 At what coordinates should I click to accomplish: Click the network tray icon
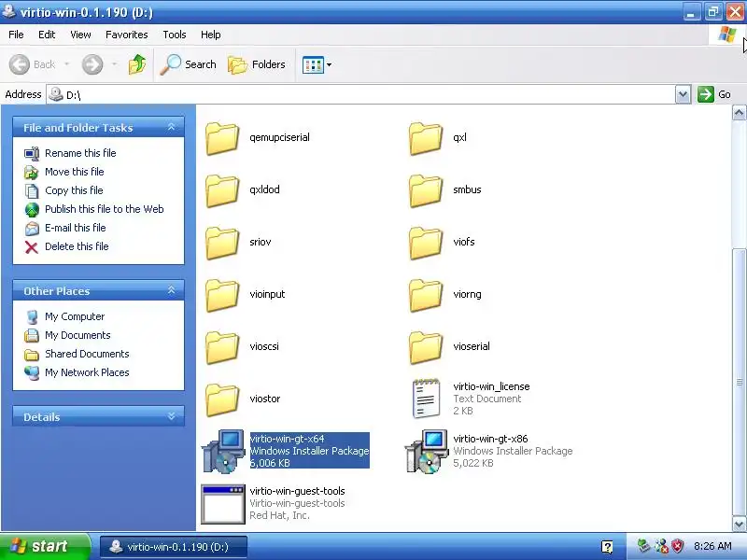661,546
